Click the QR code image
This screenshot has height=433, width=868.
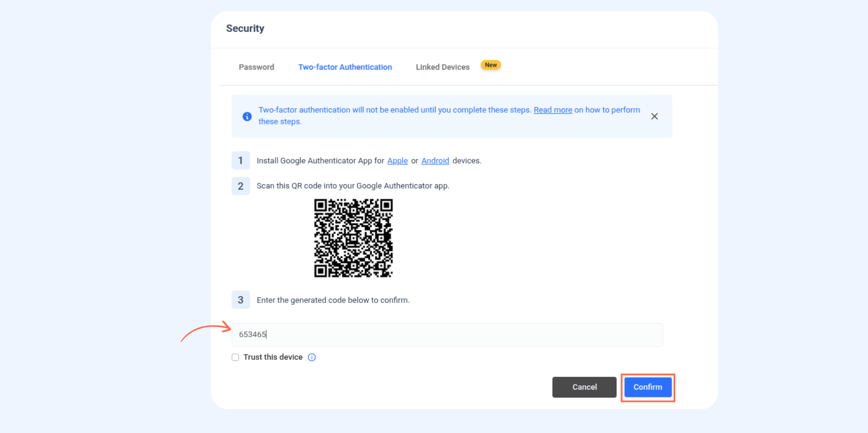pyautogui.click(x=354, y=238)
